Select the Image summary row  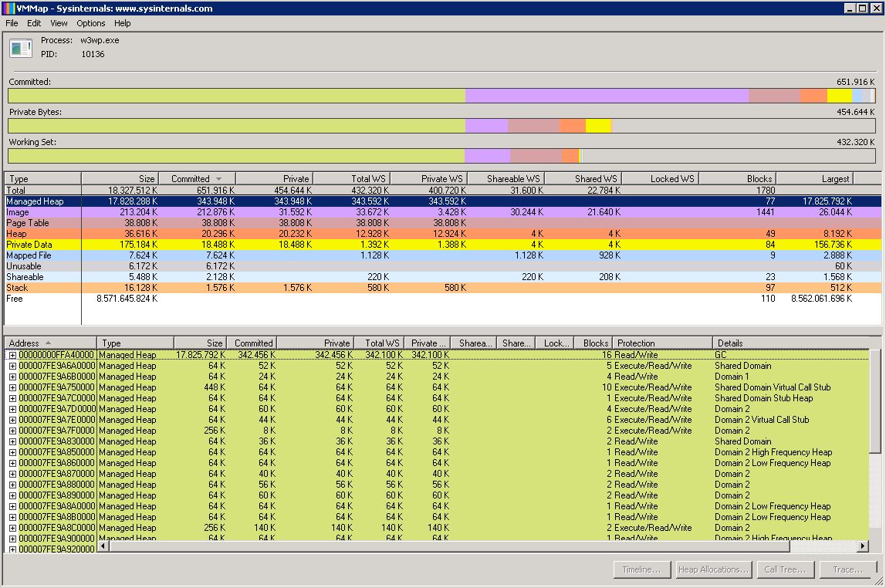coord(443,212)
